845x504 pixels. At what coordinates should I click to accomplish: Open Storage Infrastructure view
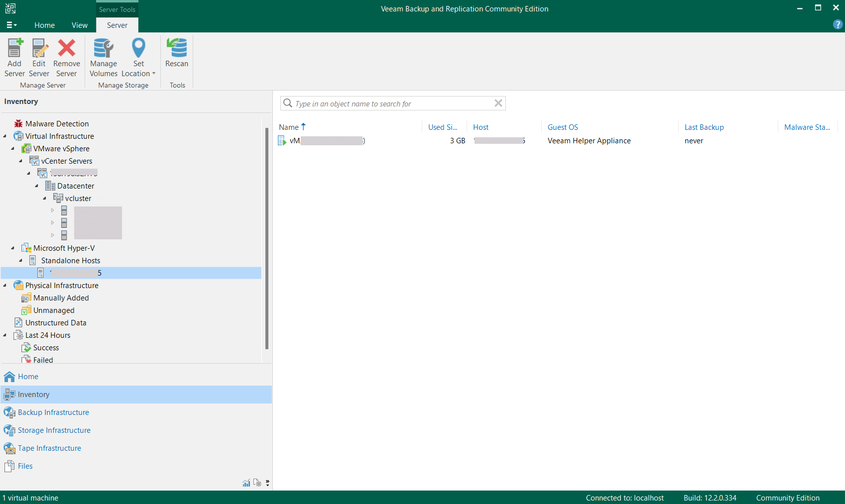(x=136, y=430)
